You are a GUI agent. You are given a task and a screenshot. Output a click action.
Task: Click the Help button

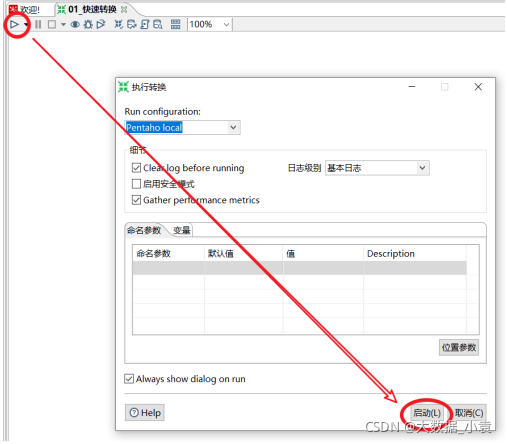click(145, 413)
